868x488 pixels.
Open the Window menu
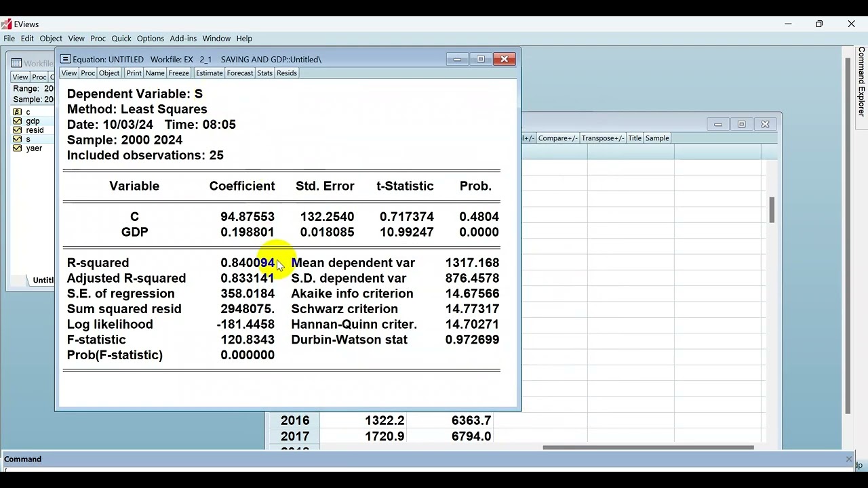[x=216, y=39]
